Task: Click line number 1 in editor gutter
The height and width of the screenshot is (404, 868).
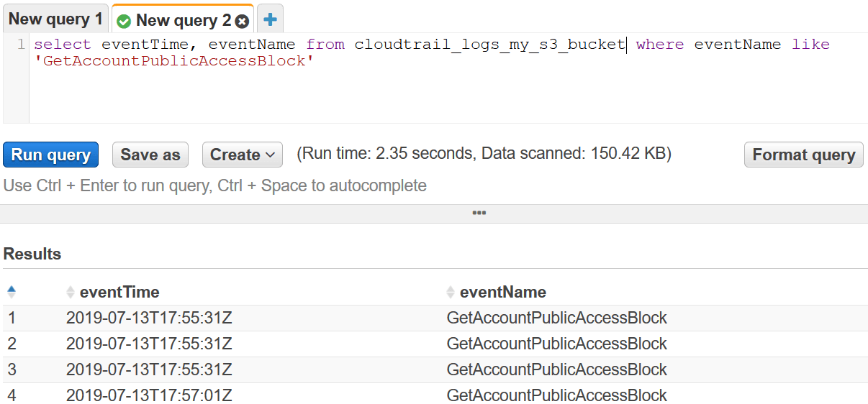Action: tap(21, 45)
